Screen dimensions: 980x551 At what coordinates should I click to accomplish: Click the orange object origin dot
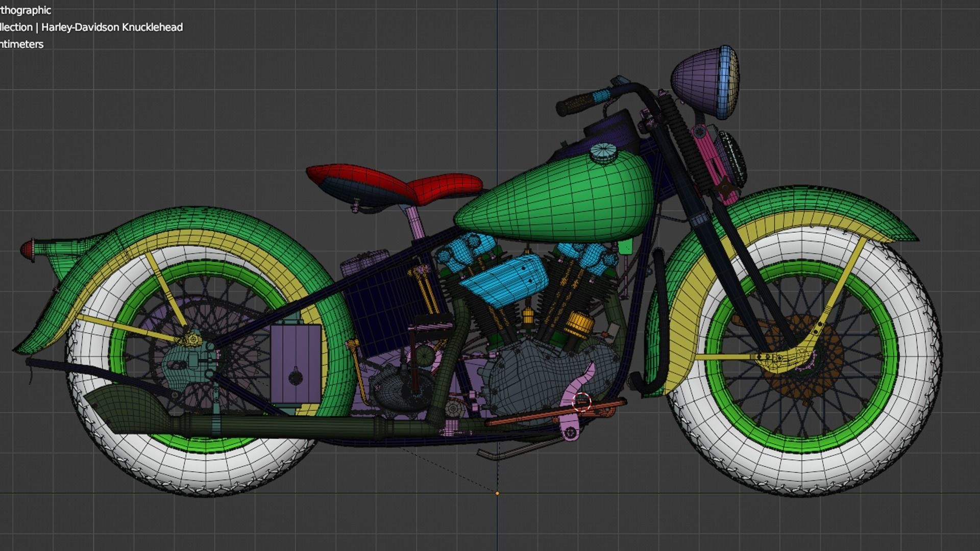[x=497, y=493]
